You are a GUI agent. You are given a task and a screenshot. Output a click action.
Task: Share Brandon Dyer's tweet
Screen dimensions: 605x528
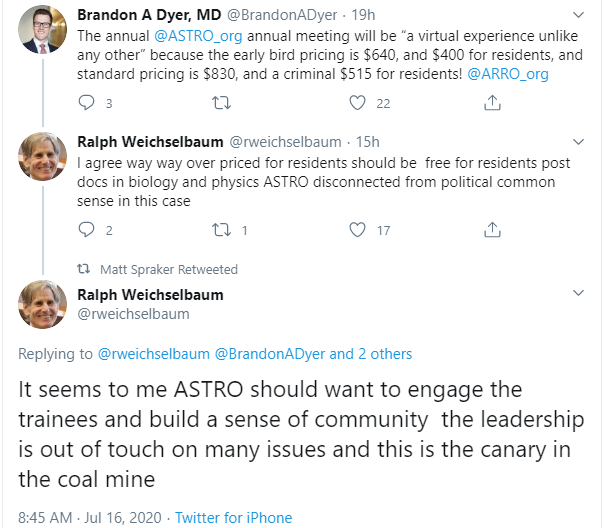[x=492, y=103]
